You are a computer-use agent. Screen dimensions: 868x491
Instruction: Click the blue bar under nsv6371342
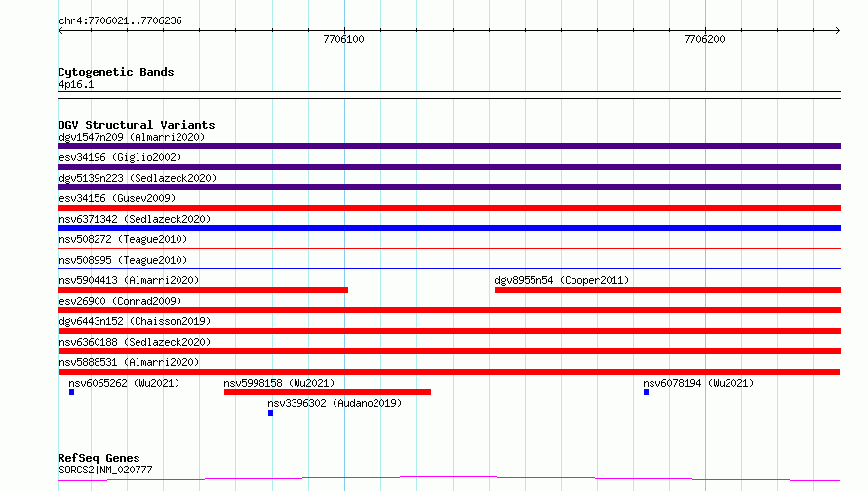coord(449,228)
